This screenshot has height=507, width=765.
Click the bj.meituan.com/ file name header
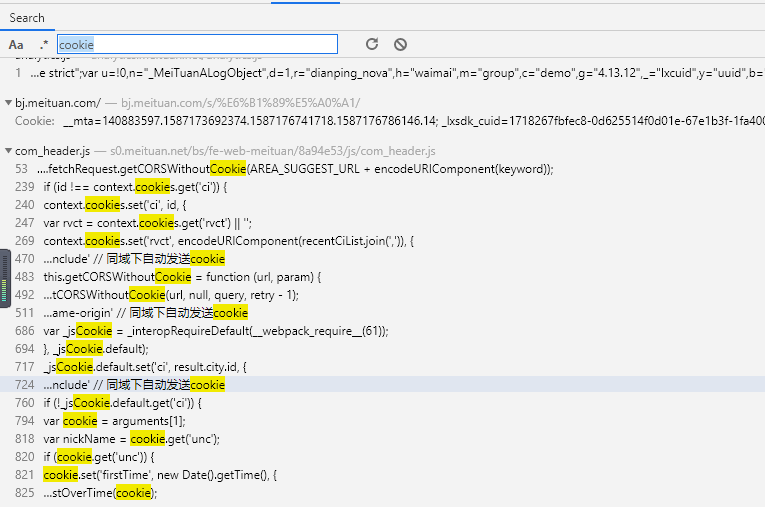[58, 103]
